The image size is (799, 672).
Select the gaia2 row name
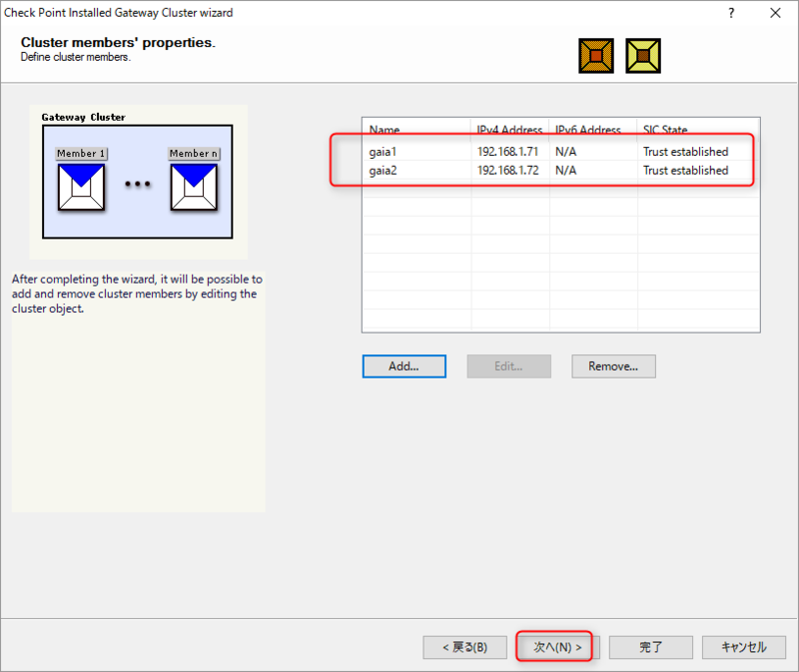point(384,171)
